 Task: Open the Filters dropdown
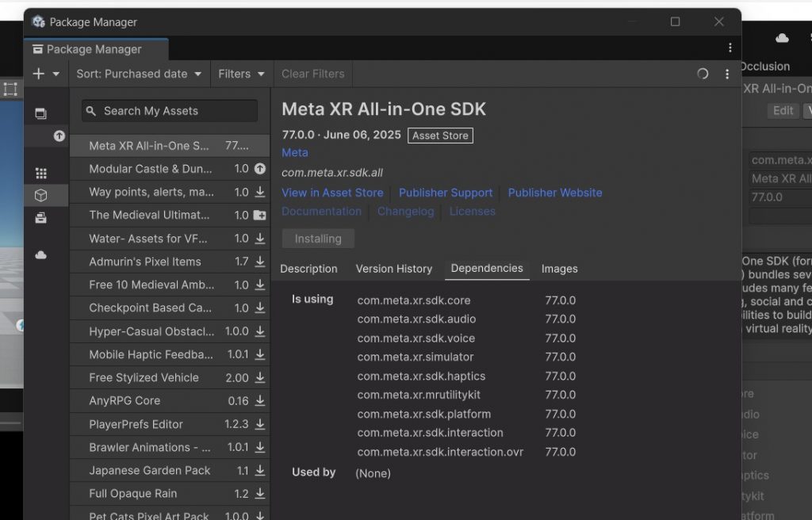(x=241, y=74)
